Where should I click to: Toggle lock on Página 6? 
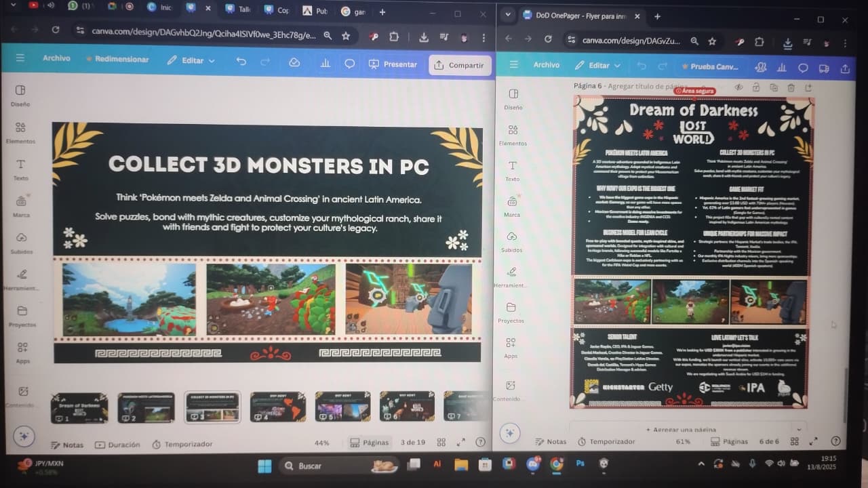click(x=756, y=87)
